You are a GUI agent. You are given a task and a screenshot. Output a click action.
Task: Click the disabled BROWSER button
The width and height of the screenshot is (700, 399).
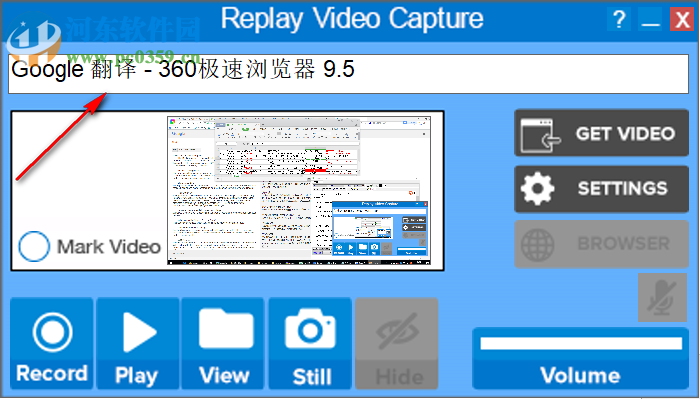[601, 244]
